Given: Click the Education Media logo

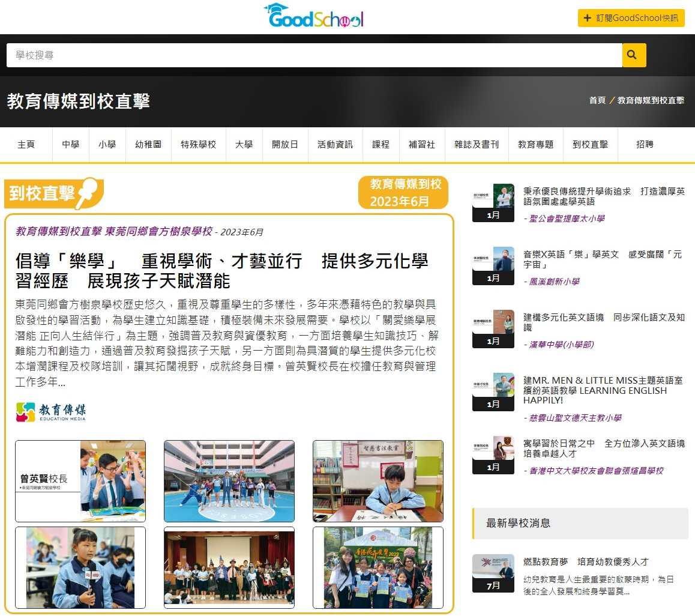Looking at the screenshot, I should 50,411.
